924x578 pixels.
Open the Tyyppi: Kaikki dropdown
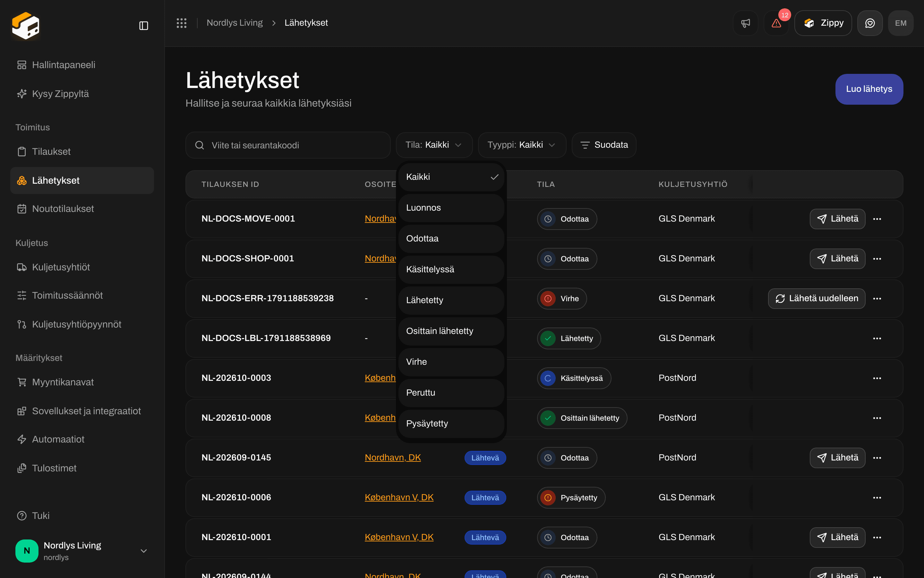click(522, 145)
